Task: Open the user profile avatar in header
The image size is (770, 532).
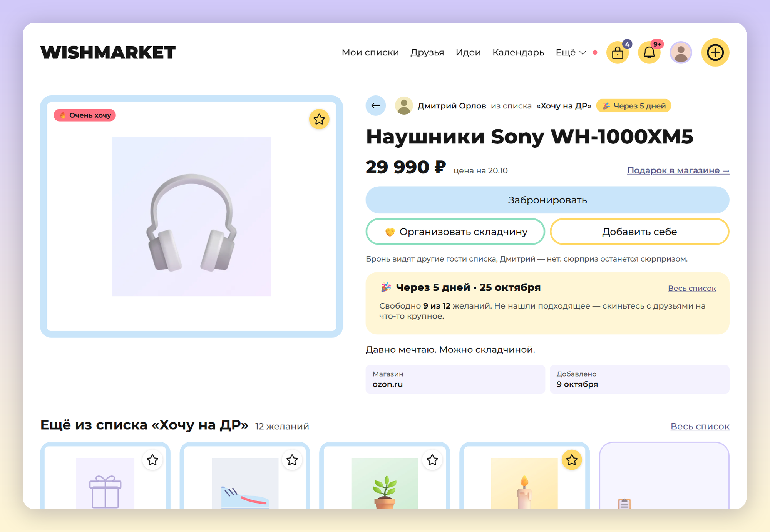Action: tap(681, 52)
